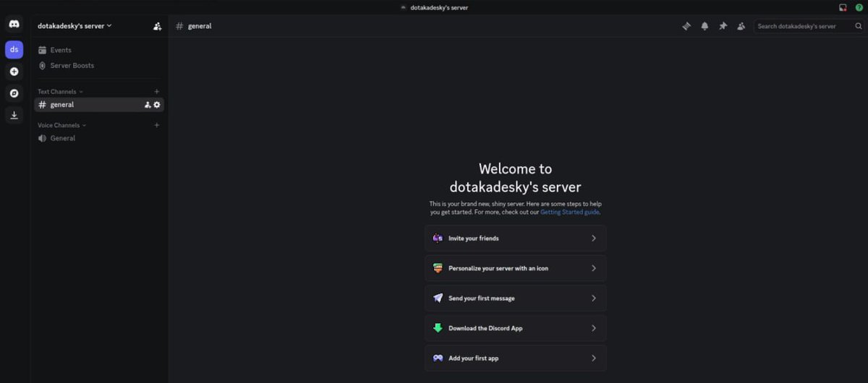Click Invite your friends card

coord(516,238)
